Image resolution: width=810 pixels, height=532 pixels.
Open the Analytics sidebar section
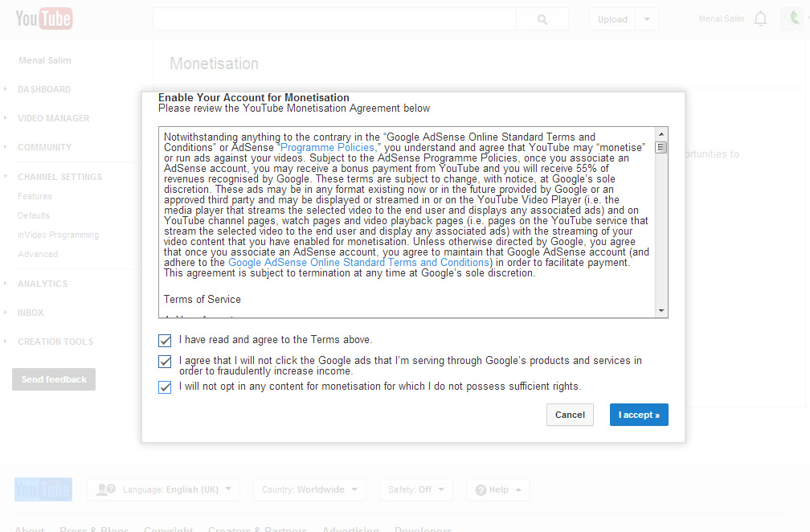43,284
